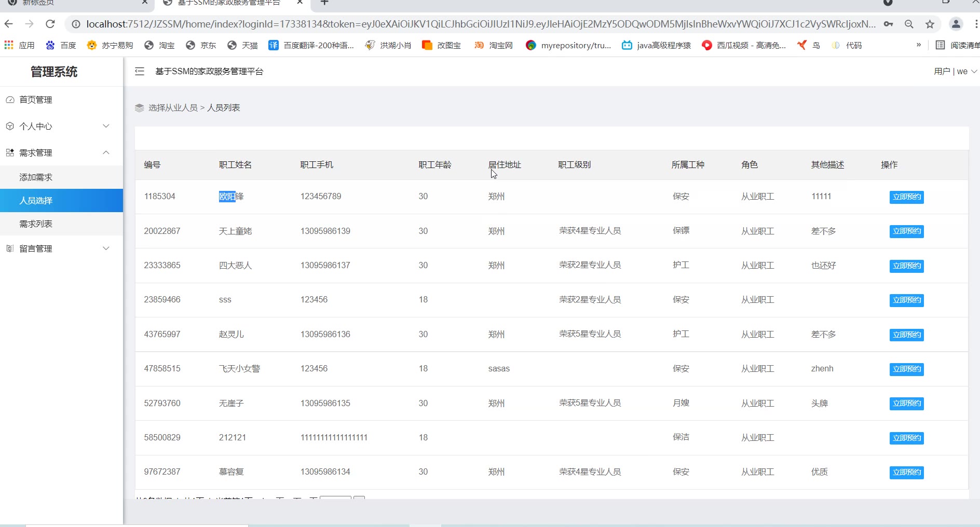Click 立即预约 for 欧阳锋

906,197
